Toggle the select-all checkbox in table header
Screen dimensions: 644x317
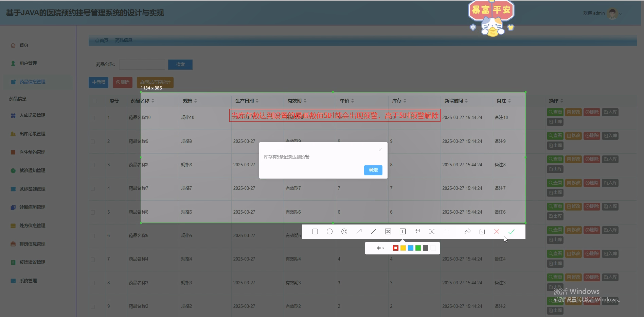(x=94, y=101)
